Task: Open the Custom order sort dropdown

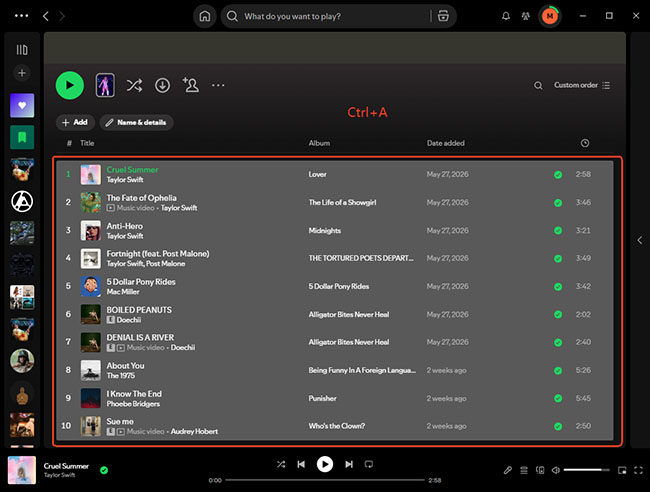Action: pyautogui.click(x=582, y=85)
